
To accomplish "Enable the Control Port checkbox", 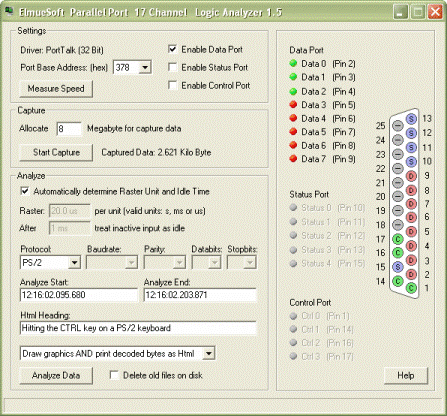I will [172, 85].
